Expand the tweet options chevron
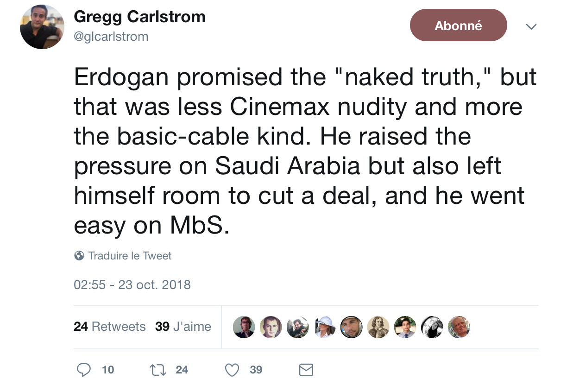 [531, 26]
